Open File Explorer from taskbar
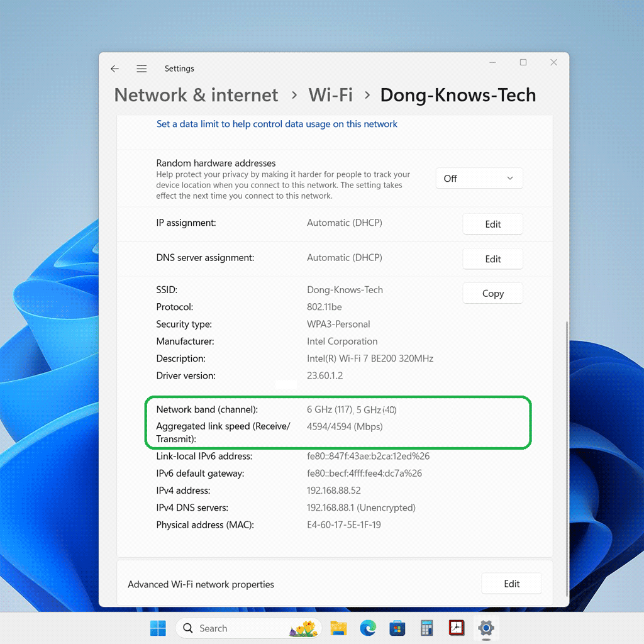Screen dimensions: 644x644 click(x=338, y=628)
